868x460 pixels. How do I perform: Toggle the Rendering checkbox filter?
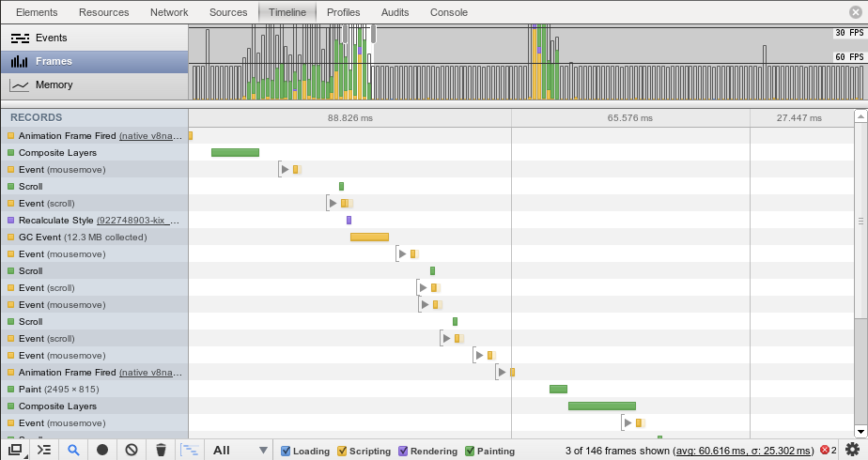[x=403, y=452]
